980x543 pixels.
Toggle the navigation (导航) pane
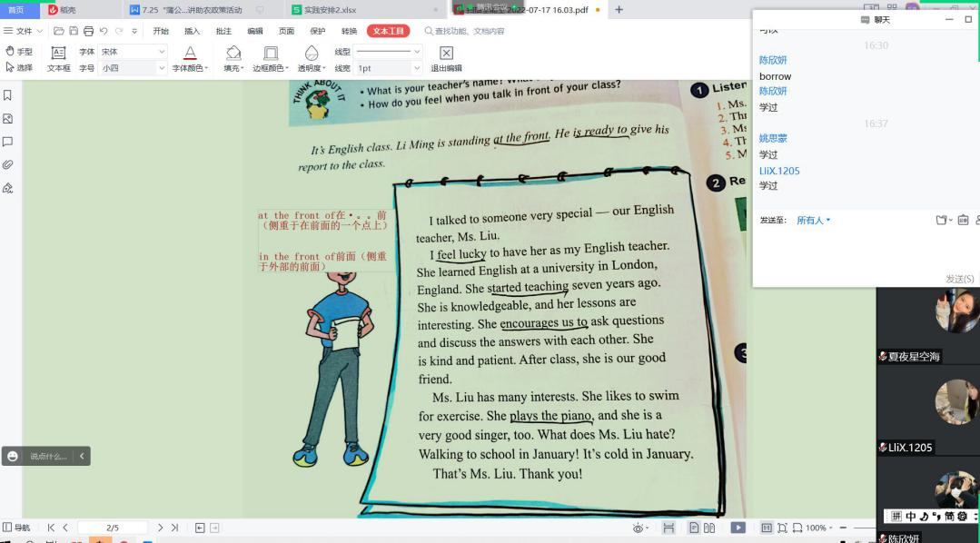click(x=16, y=528)
